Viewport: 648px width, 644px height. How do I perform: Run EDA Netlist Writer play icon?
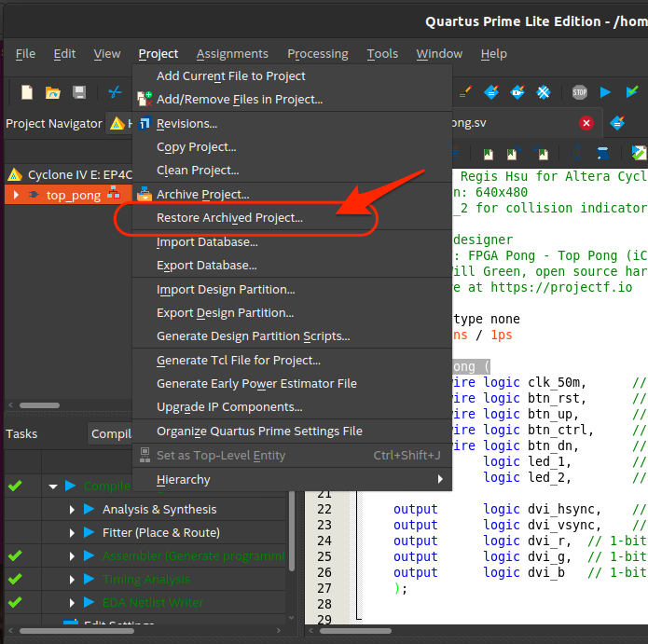click(x=89, y=602)
